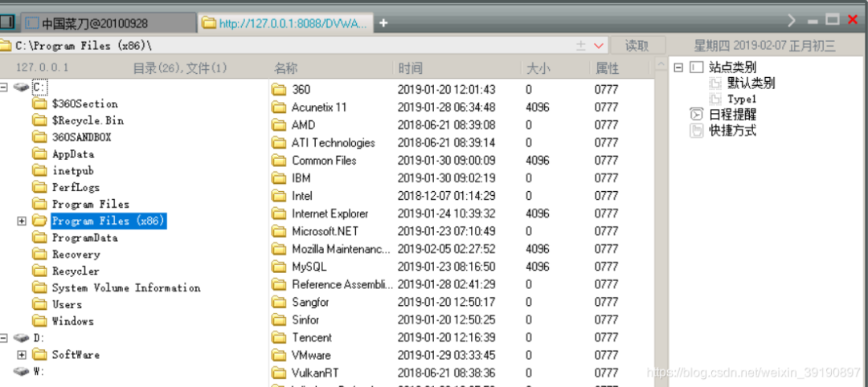Select Recycler folder in tree
The width and height of the screenshot is (868, 387).
[x=76, y=271]
